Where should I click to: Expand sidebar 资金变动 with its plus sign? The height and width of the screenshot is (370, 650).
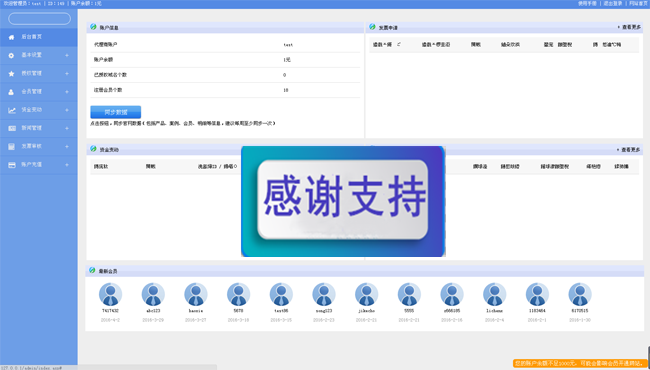click(67, 110)
